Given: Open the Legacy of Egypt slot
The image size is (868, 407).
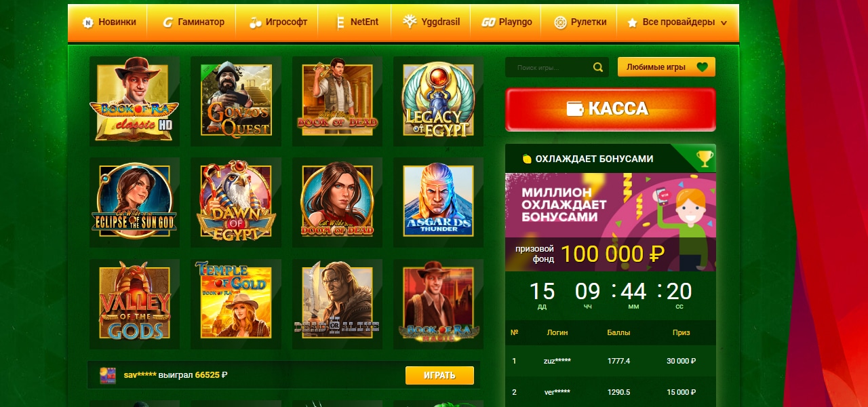Looking at the screenshot, I should pos(438,101).
